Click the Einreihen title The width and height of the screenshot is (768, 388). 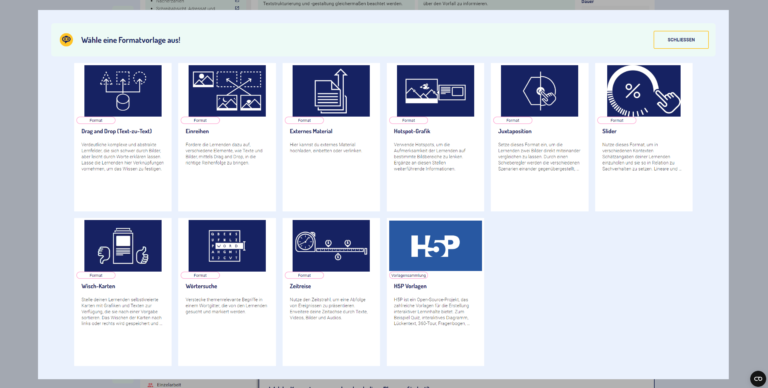(197, 131)
